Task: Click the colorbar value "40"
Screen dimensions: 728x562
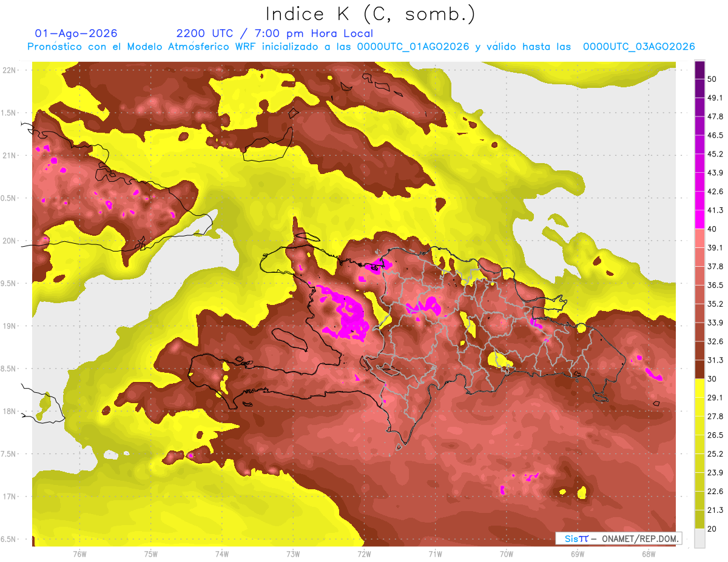Action: pyautogui.click(x=712, y=229)
